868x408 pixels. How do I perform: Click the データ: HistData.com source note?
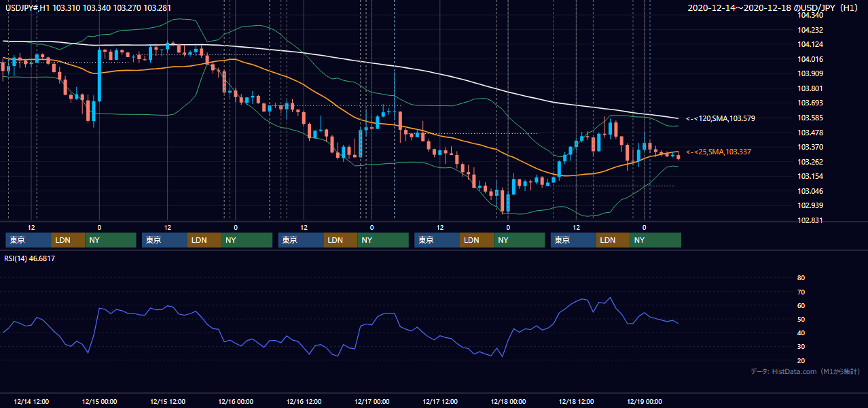click(806, 371)
